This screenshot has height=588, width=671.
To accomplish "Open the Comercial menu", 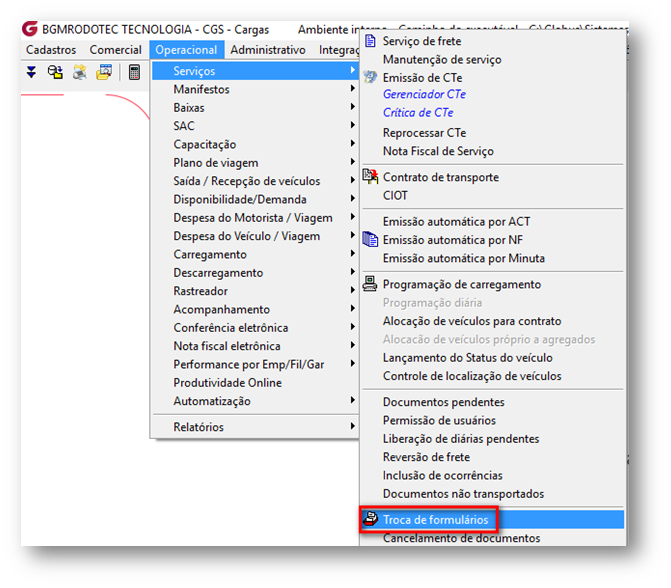I will 116,50.
